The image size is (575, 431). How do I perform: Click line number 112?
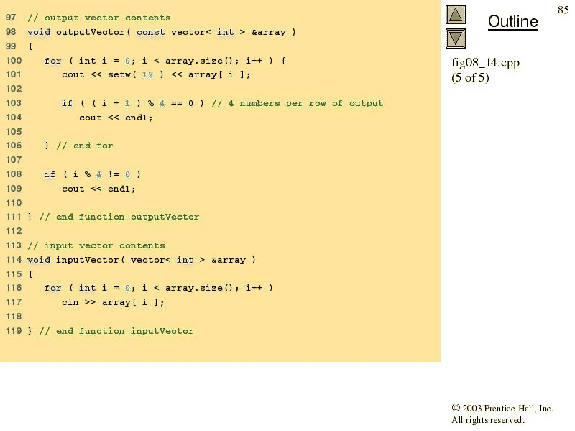[x=14, y=231]
